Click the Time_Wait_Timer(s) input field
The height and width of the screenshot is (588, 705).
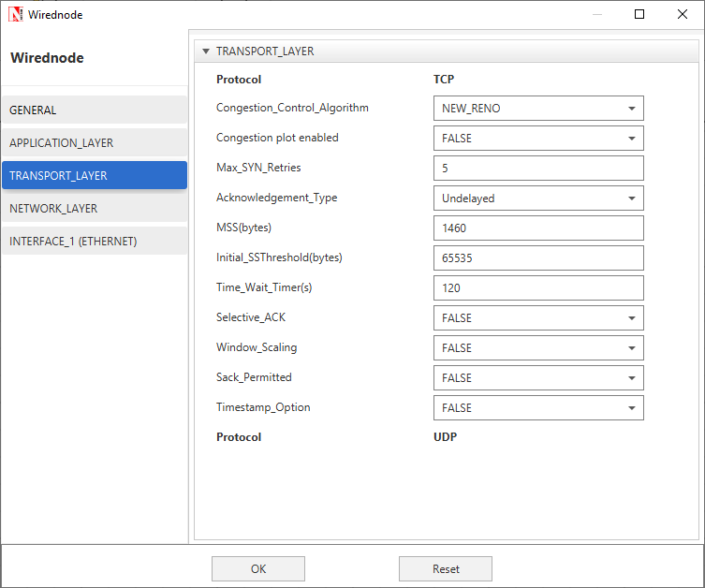[538, 288]
